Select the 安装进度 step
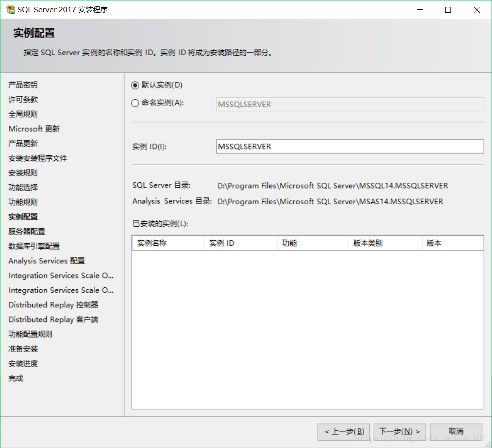Image resolution: width=492 pixels, height=448 pixels. tap(23, 363)
